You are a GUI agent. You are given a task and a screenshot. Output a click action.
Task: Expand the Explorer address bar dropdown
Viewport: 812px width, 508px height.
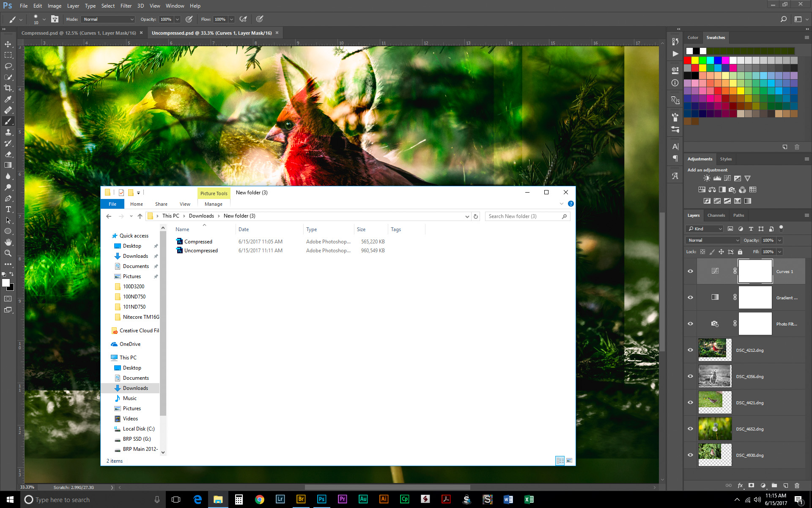click(467, 216)
